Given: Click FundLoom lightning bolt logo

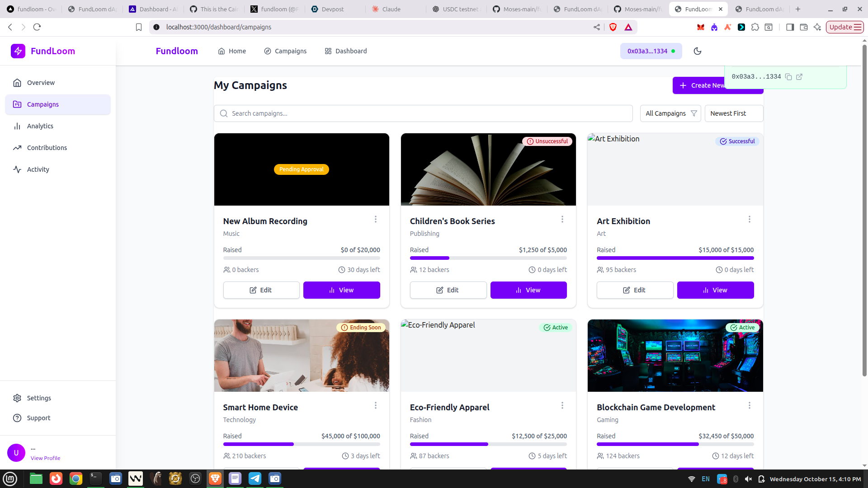Looking at the screenshot, I should (18, 51).
